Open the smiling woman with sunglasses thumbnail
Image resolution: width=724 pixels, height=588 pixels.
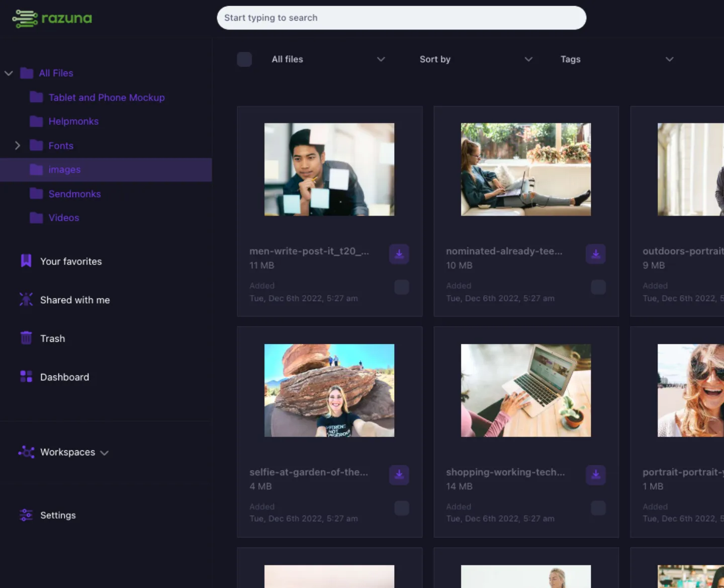coord(691,390)
